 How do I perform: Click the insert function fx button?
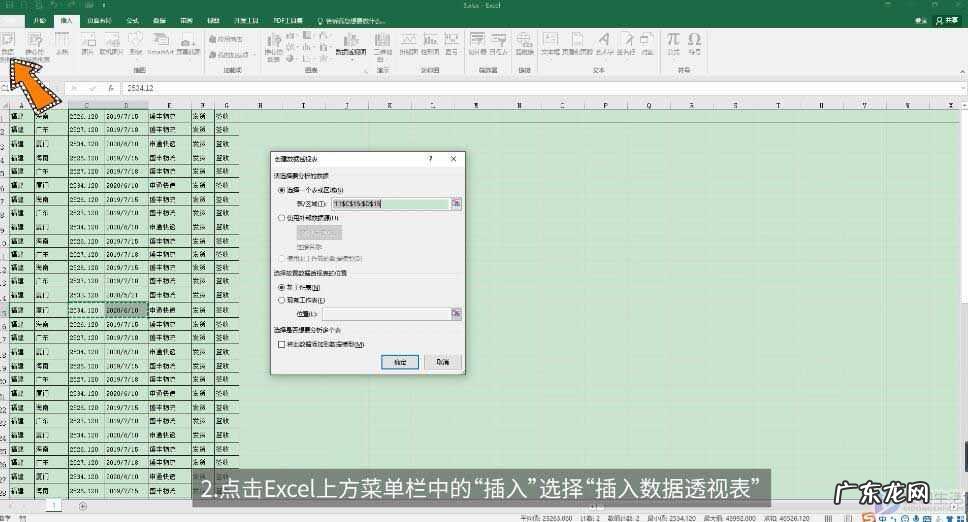click(111, 89)
